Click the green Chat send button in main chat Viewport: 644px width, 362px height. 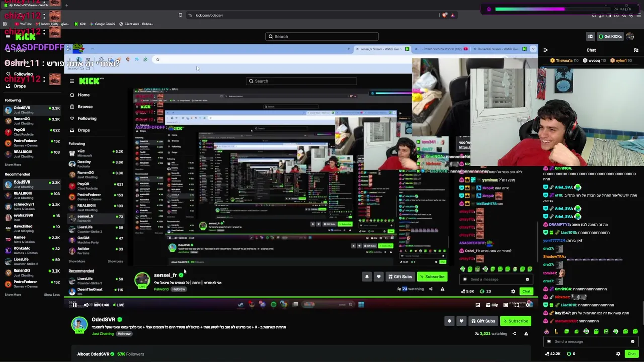tap(632, 354)
